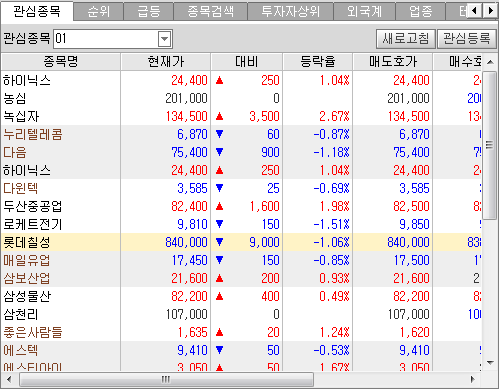Sort by the 대비 column header
This screenshot has width=499, height=389.
click(x=247, y=61)
